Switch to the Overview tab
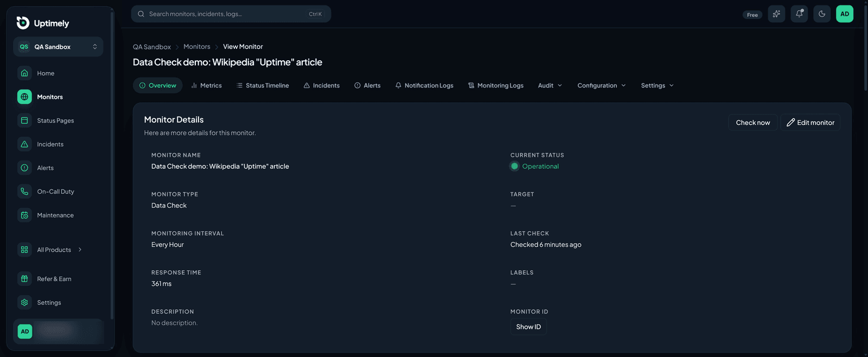 (x=158, y=86)
